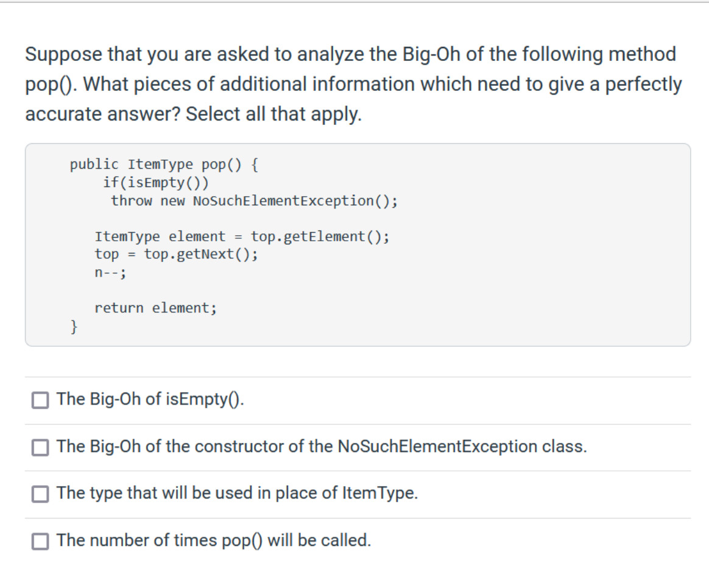Click the "Select all that apply." text
The width and height of the screenshot is (709, 588).
[x=274, y=114]
